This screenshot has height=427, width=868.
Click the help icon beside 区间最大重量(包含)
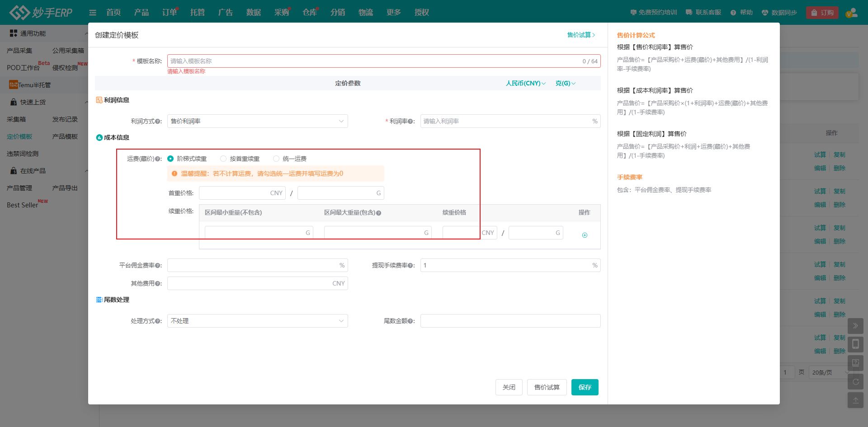tap(379, 213)
